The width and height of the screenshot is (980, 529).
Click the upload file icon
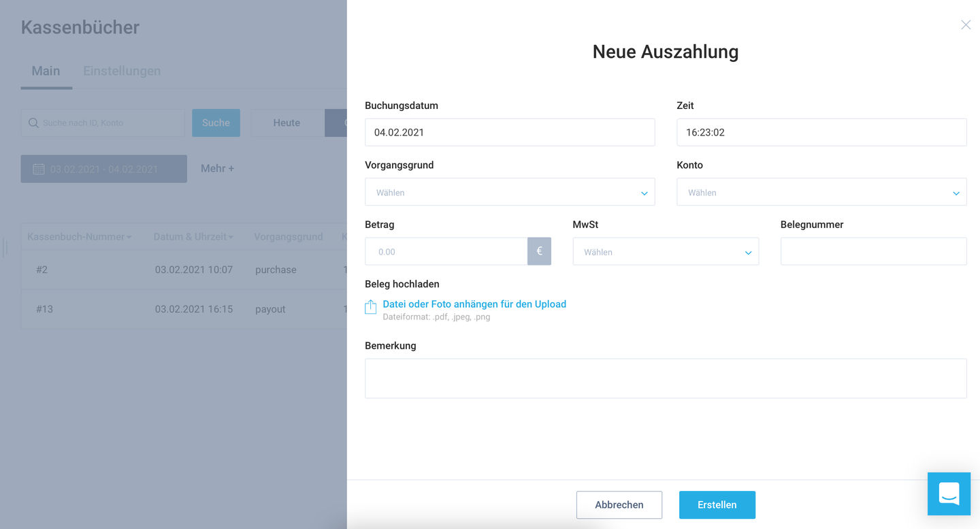[x=370, y=308]
